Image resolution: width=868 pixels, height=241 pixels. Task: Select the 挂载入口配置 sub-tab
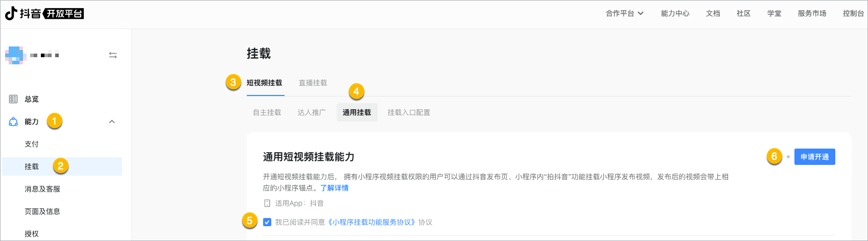click(x=409, y=112)
